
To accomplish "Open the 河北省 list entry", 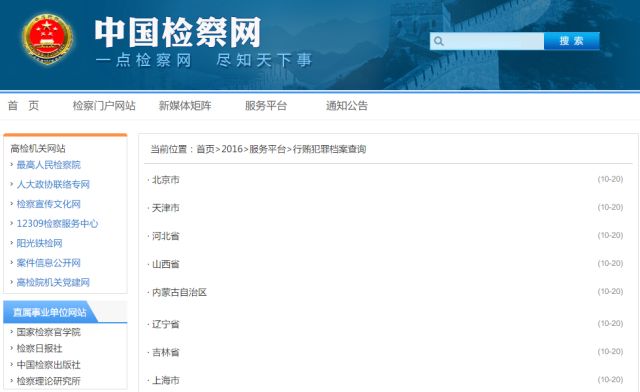I will coord(166,236).
